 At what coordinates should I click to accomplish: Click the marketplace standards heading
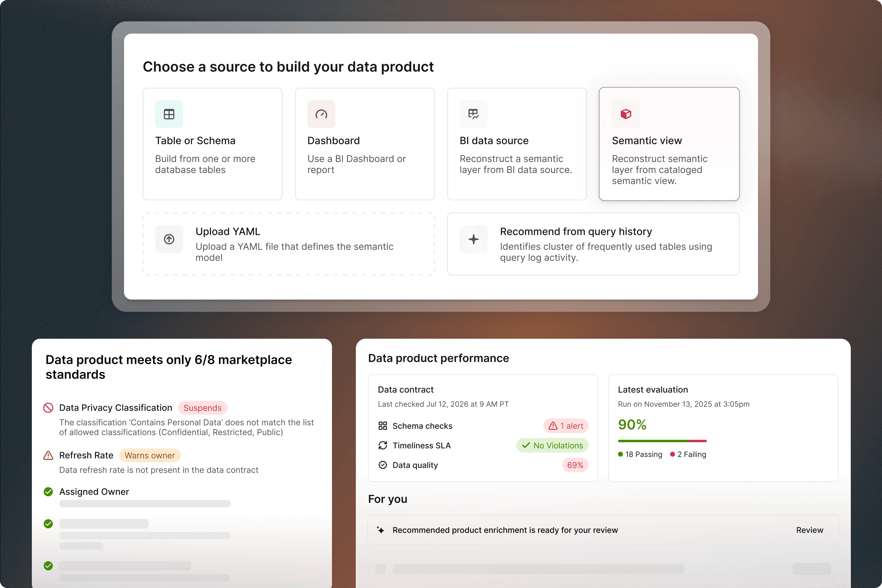pyautogui.click(x=169, y=367)
